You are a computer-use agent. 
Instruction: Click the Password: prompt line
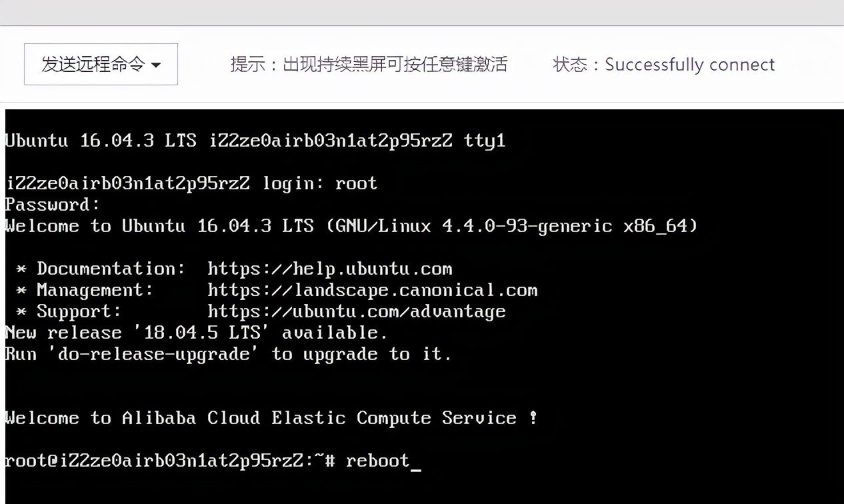coord(53,205)
